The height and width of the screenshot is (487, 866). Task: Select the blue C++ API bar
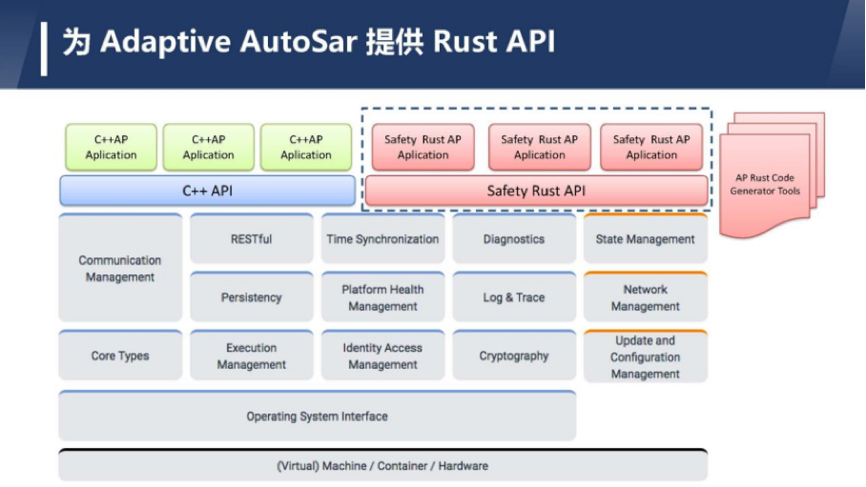pyautogui.click(x=208, y=191)
